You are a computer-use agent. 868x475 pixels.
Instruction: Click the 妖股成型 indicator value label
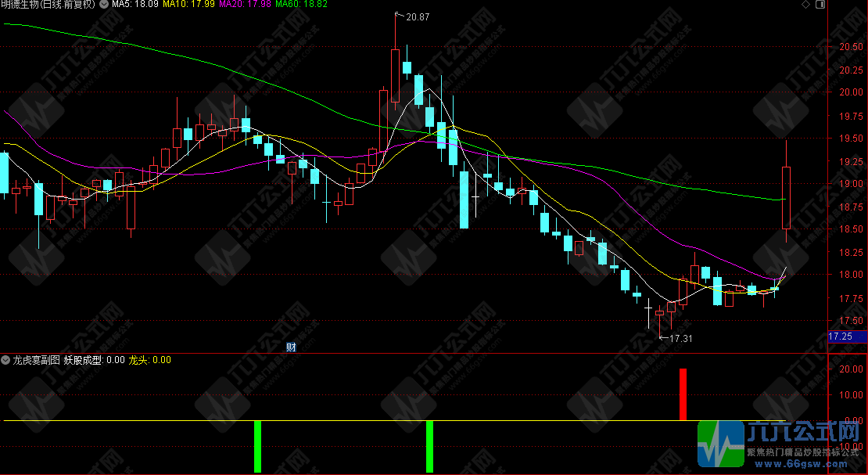(x=94, y=360)
